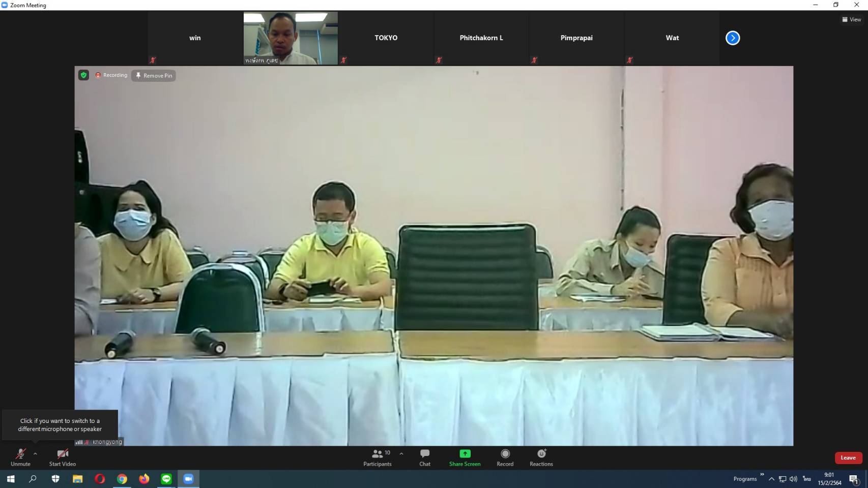Show next participants with blue arrow
Image resolution: width=868 pixels, height=488 pixels.
pyautogui.click(x=732, y=38)
